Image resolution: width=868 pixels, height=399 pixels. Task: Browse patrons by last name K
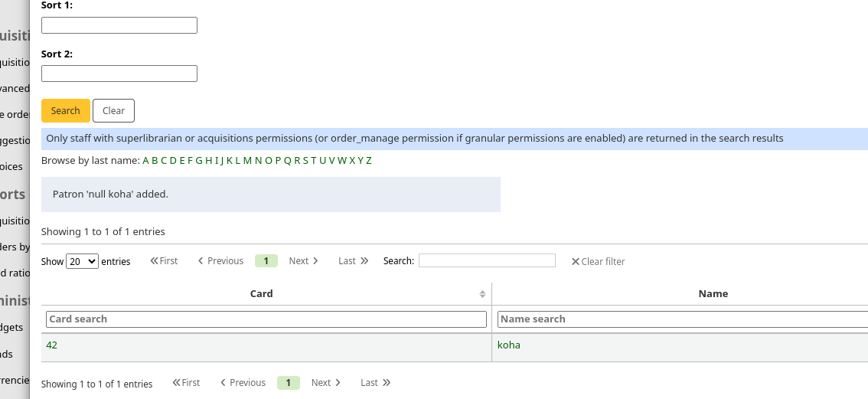[229, 161]
